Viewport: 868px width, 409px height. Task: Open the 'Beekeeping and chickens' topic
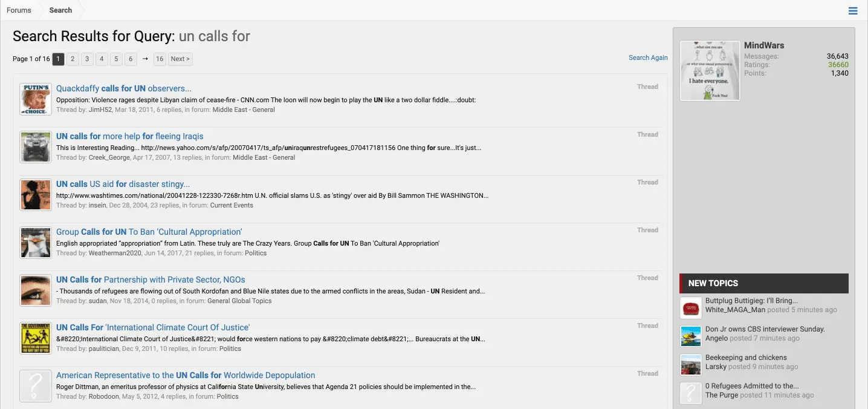pos(746,358)
